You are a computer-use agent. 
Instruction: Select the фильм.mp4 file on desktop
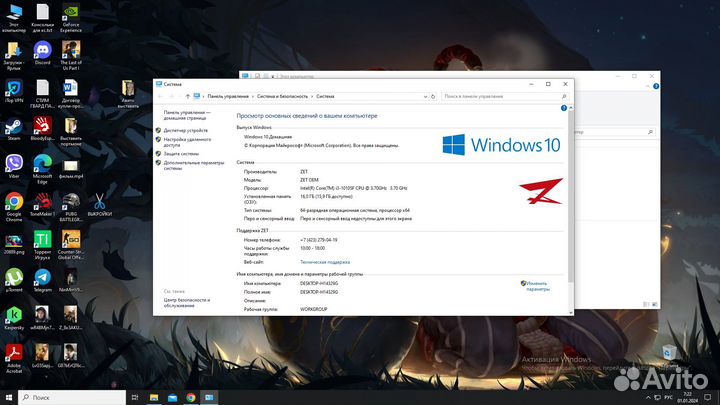pyautogui.click(x=71, y=169)
